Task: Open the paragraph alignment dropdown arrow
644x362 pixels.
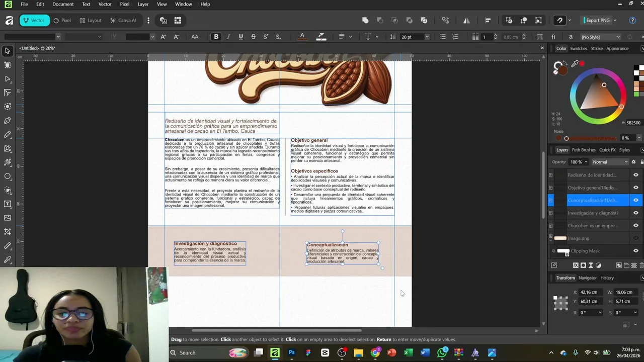Action: coord(351,37)
